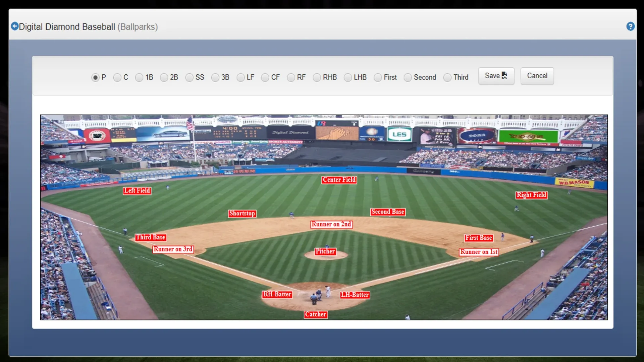The height and width of the screenshot is (362, 644).
Task: Select the C catcher radio option
Action: click(117, 78)
